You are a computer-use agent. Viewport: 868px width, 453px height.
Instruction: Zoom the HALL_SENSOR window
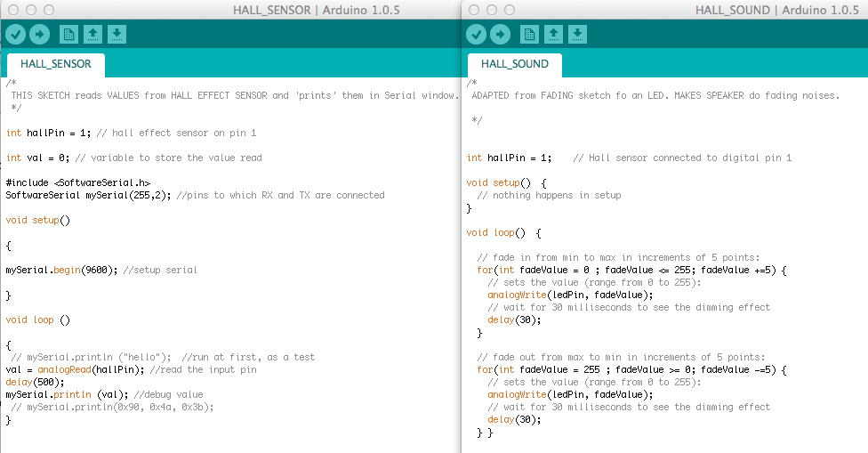(x=49, y=10)
